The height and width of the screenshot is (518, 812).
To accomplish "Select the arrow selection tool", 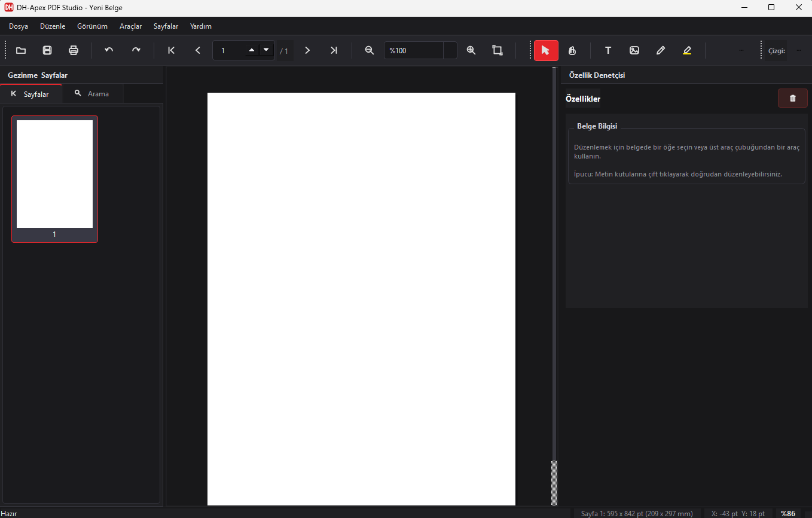I will coord(546,51).
